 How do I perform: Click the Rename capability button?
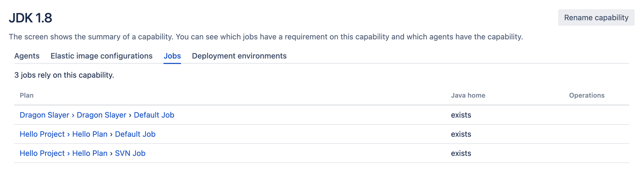(596, 18)
